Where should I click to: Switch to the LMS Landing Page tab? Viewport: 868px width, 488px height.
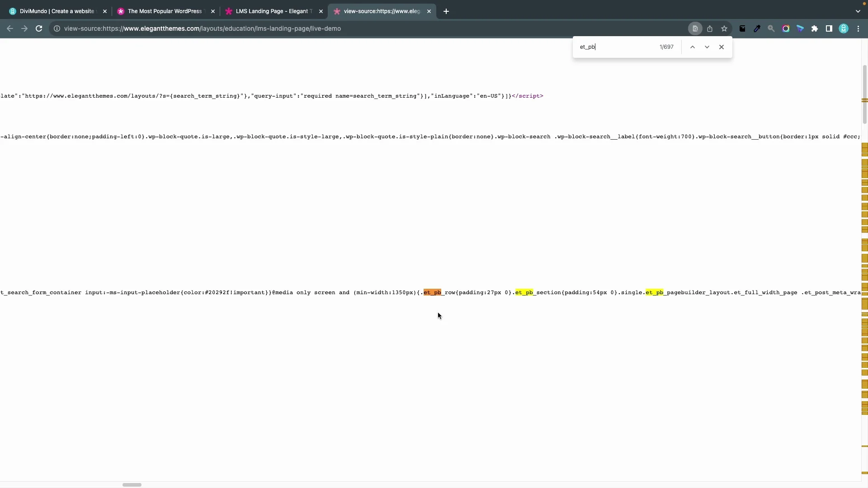tap(274, 11)
